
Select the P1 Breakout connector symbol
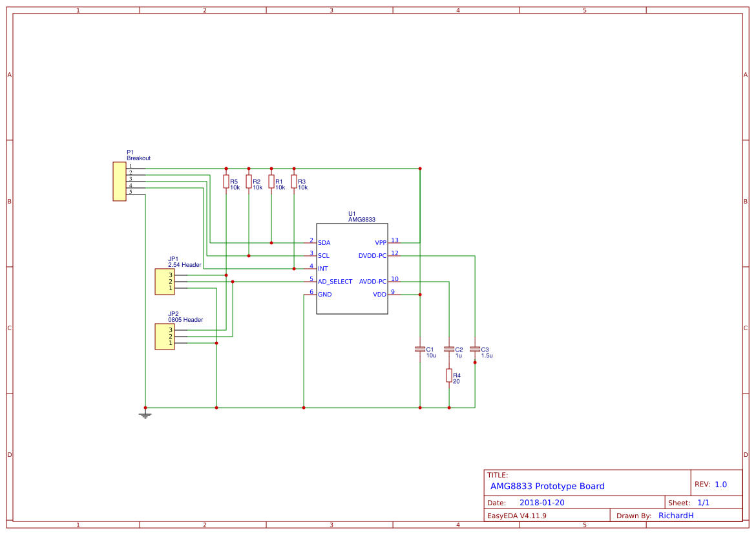pos(119,182)
